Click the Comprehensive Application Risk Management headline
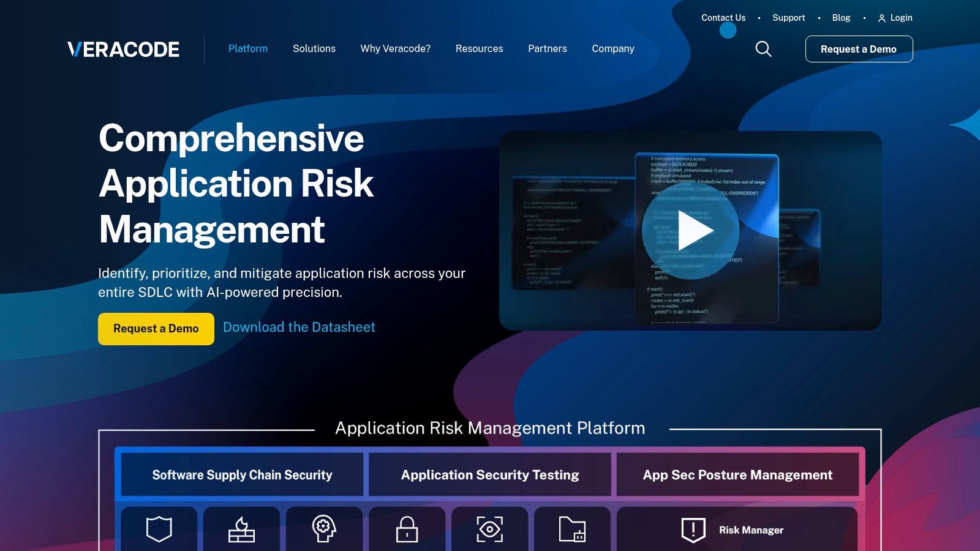 [236, 184]
